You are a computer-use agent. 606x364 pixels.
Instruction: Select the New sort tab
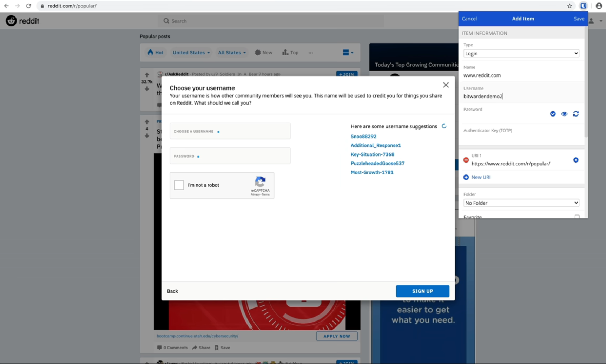point(263,53)
